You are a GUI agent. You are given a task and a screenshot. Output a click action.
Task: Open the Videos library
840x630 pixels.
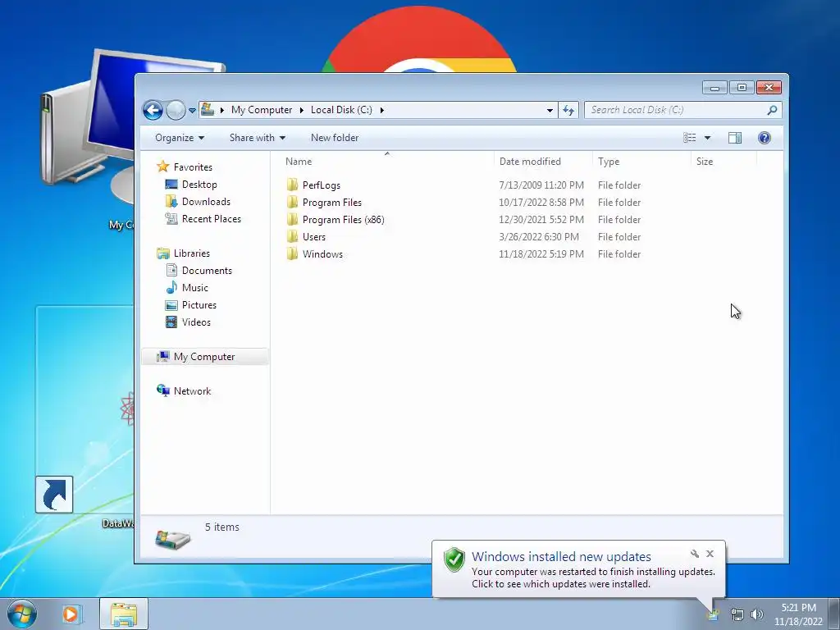coord(196,322)
